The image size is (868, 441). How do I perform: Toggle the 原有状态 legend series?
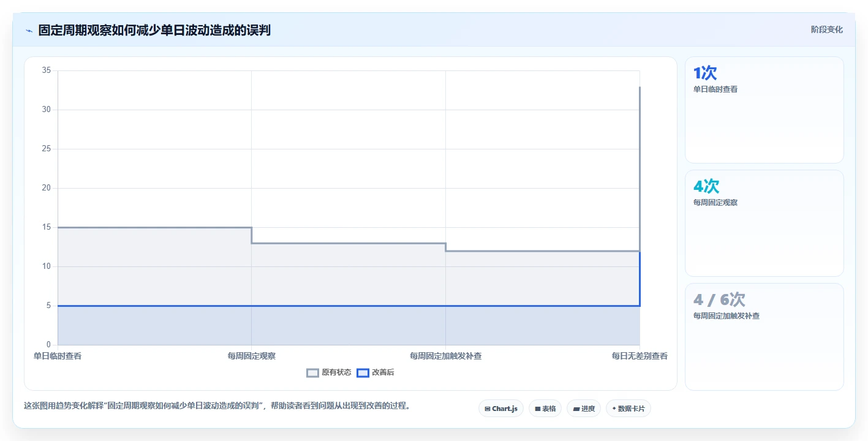329,372
